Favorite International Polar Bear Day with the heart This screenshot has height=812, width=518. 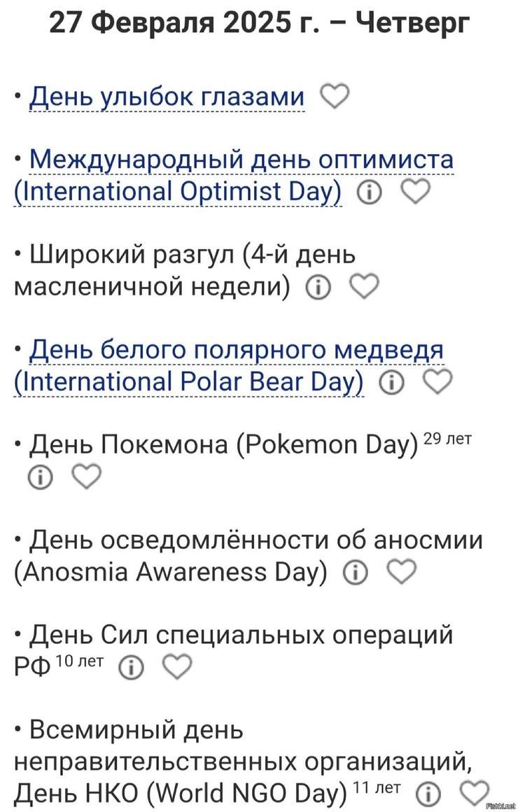[437, 381]
